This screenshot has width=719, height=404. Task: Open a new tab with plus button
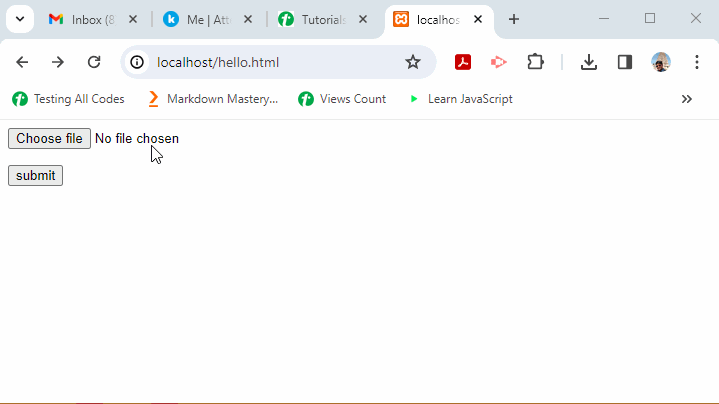[x=514, y=19]
